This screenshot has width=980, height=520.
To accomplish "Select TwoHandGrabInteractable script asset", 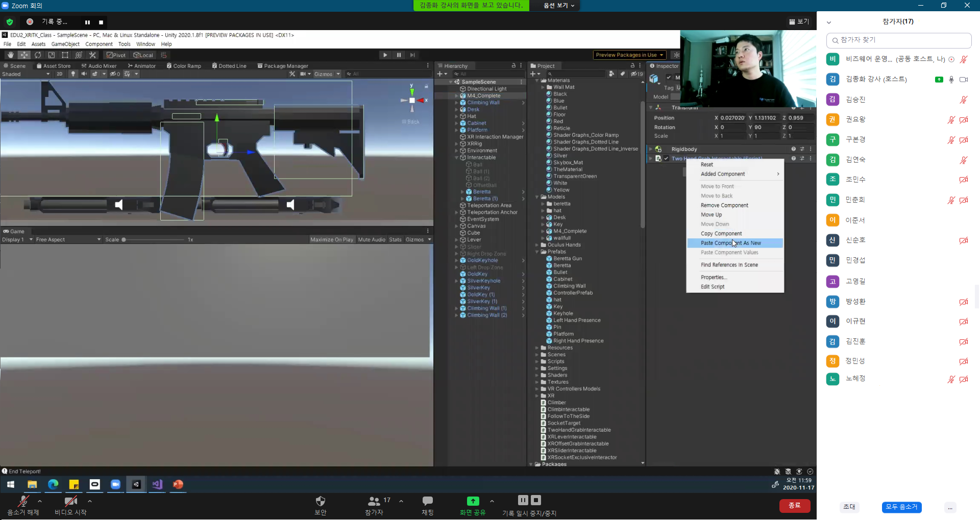I will [576, 430].
